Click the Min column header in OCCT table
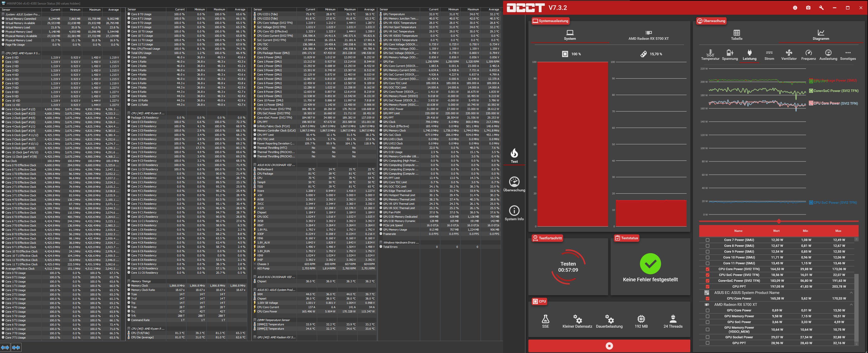The height and width of the screenshot is (353, 868). pyautogui.click(x=805, y=231)
